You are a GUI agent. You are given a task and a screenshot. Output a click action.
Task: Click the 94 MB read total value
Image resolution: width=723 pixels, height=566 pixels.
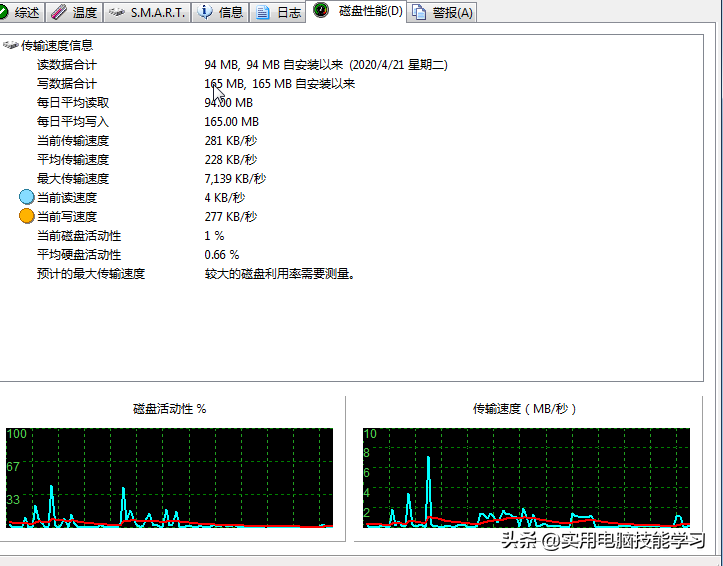coord(326,65)
